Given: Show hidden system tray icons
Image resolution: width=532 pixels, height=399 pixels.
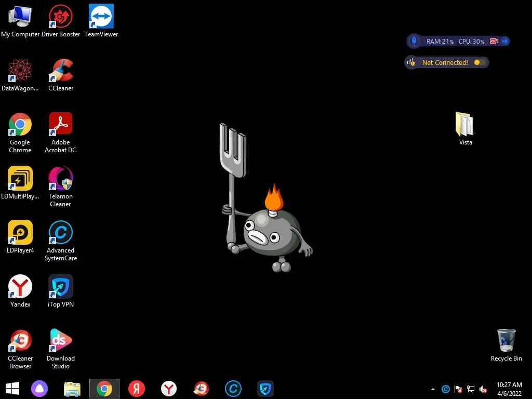Looking at the screenshot, I should click(x=433, y=389).
